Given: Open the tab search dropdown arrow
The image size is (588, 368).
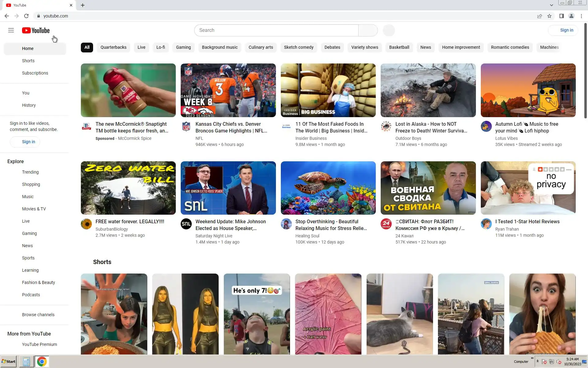Looking at the screenshot, I should [x=551, y=5].
